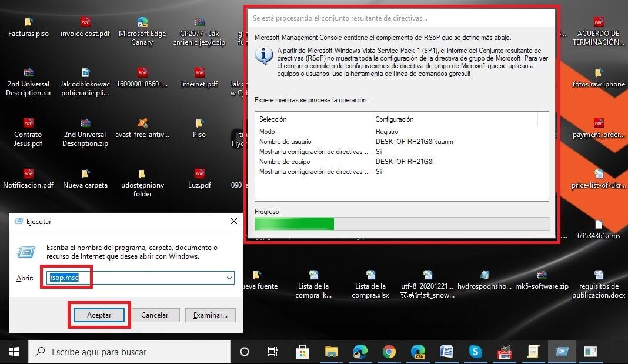Click Cancelar in the Ejecutar dialog

155,315
